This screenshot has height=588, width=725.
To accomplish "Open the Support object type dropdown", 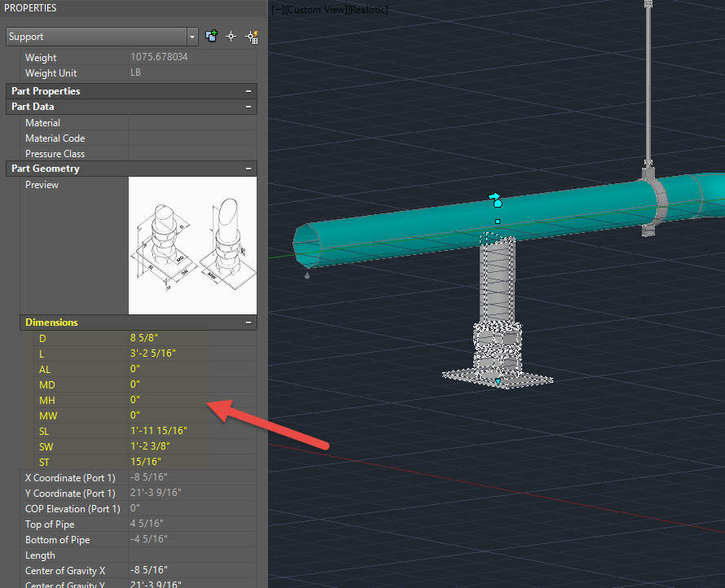I will [192, 37].
